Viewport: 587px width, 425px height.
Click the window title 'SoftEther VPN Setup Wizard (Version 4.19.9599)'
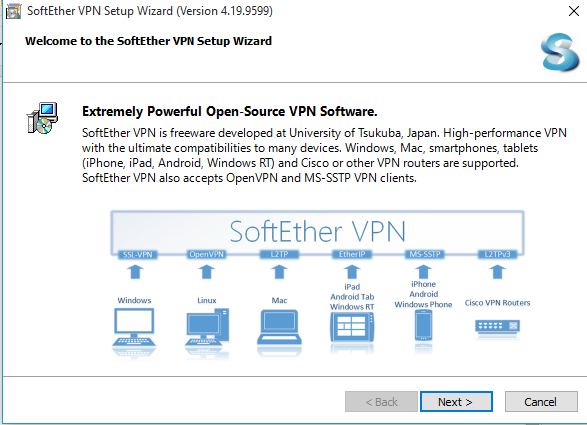pos(150,11)
